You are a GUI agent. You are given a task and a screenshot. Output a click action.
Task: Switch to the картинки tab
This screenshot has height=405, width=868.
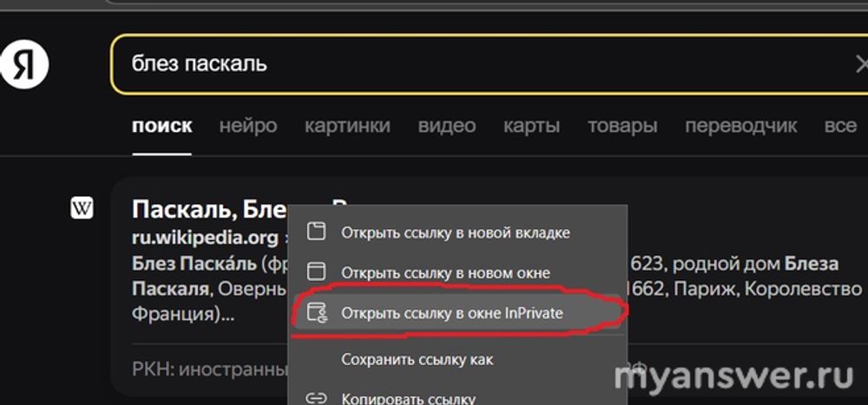(347, 126)
